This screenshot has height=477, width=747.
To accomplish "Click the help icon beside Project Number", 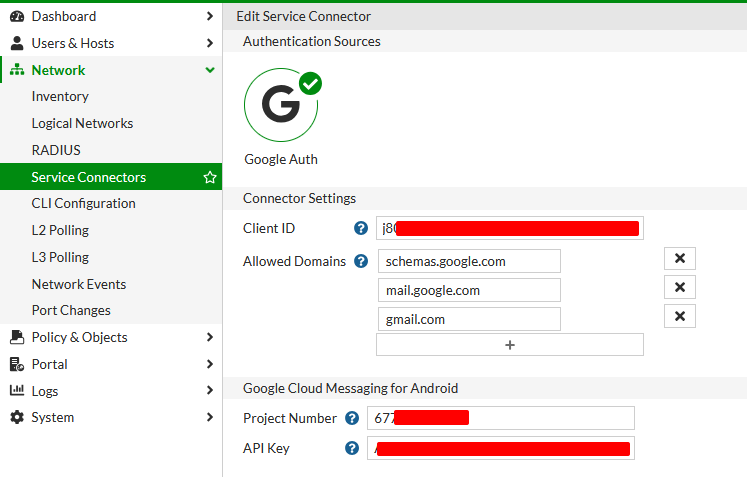I will pos(352,418).
